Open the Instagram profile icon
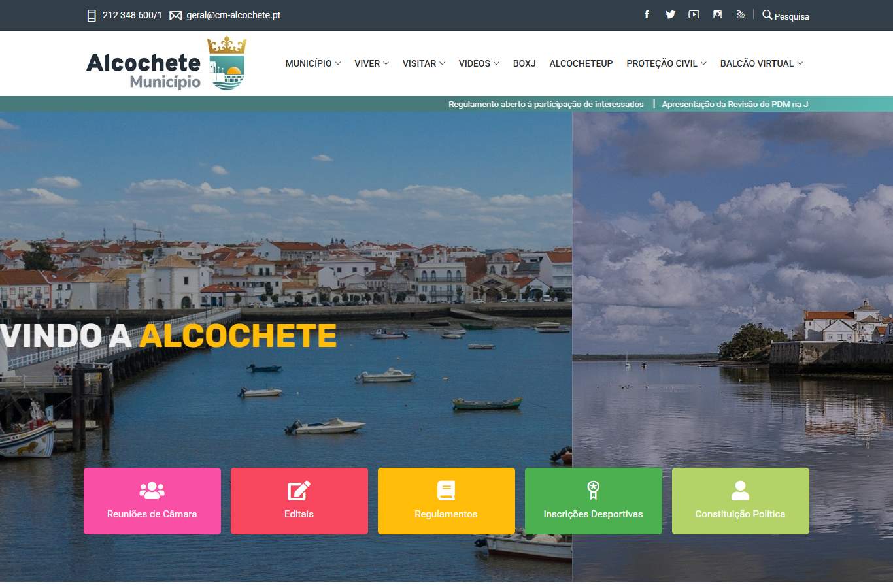The image size is (893, 588). pos(717,14)
